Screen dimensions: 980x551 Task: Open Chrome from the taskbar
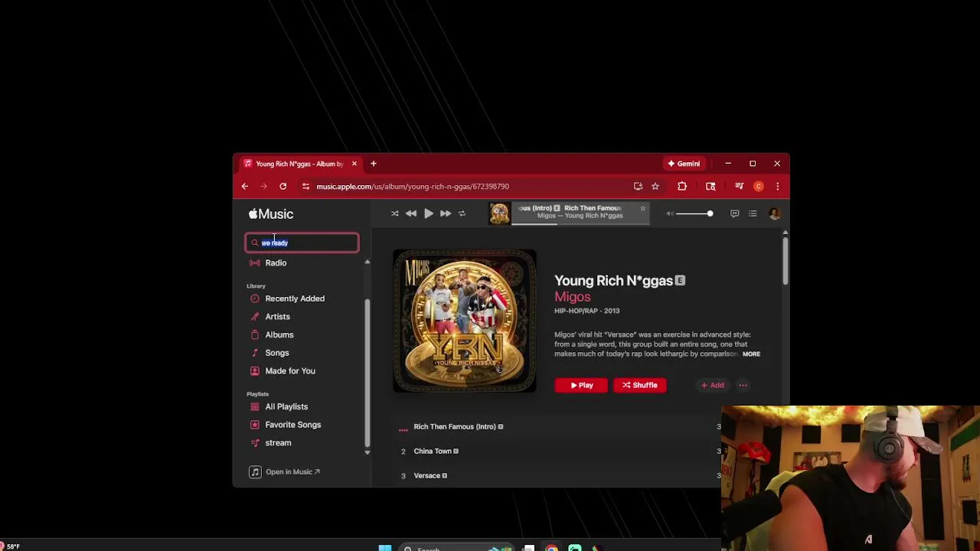click(x=551, y=548)
